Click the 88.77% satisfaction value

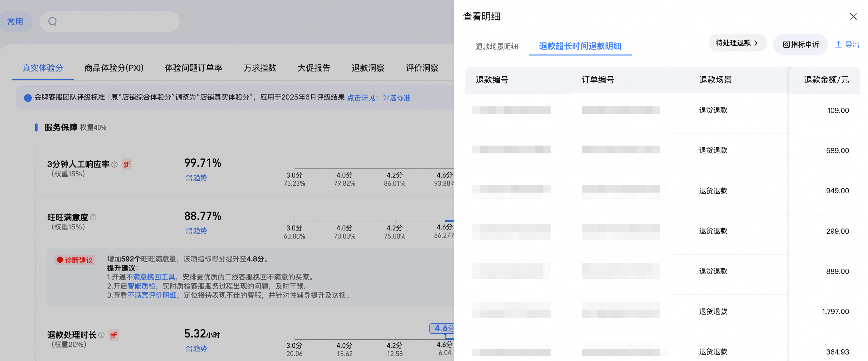pos(202,216)
